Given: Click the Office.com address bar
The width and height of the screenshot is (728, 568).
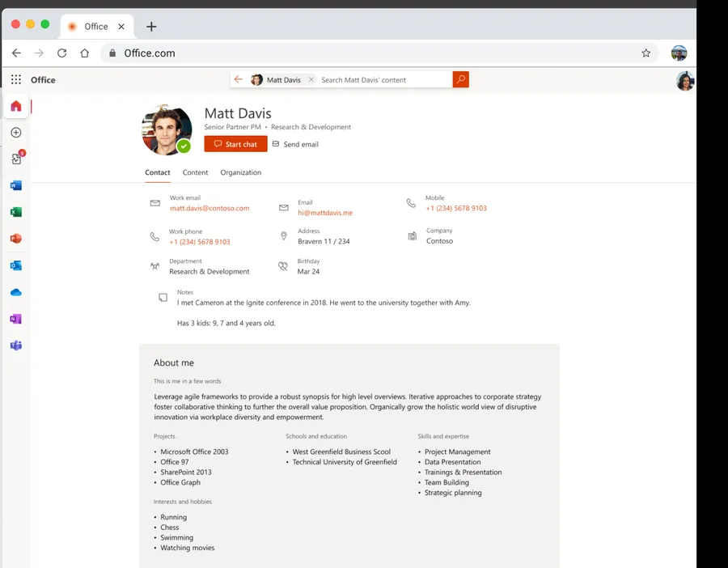Looking at the screenshot, I should point(379,53).
